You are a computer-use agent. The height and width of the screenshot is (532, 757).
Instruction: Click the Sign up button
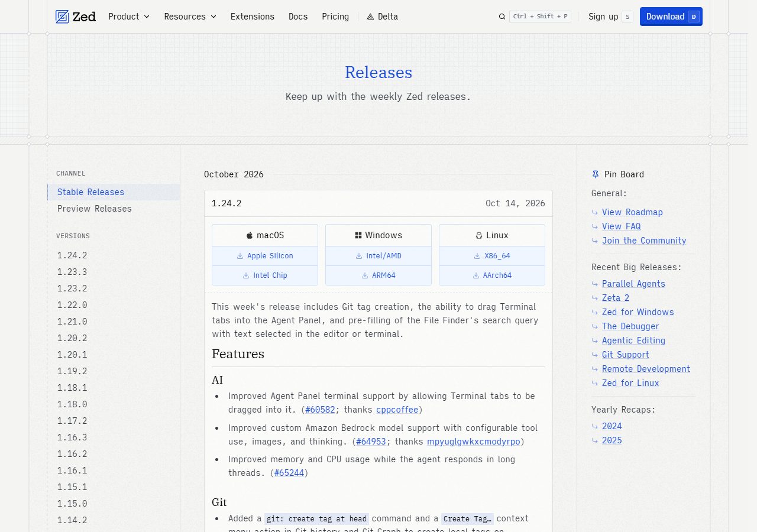click(610, 17)
